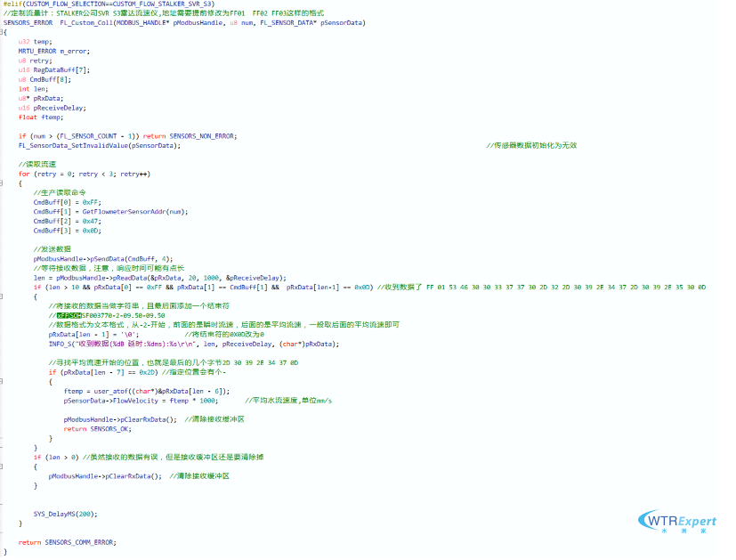
Task: Place cursor on u32 temp declaration
Action: pos(35,41)
